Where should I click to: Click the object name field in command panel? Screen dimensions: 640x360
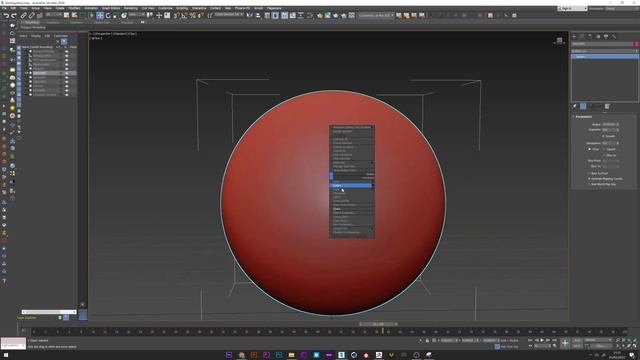coord(602,44)
